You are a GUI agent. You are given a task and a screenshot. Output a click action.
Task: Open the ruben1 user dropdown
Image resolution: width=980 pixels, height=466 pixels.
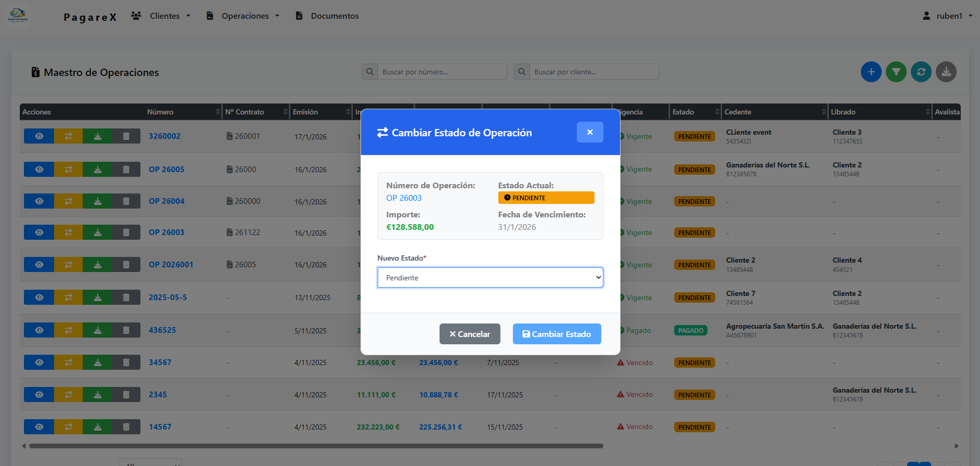[x=949, y=16]
